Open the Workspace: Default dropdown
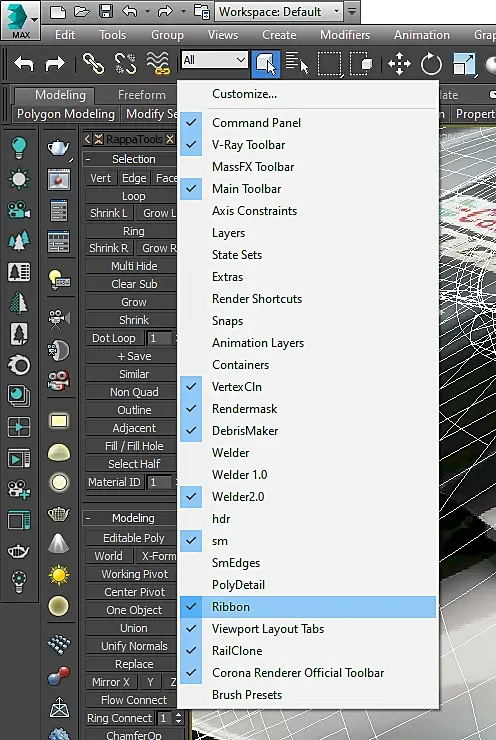This screenshot has width=496, height=740. click(280, 11)
